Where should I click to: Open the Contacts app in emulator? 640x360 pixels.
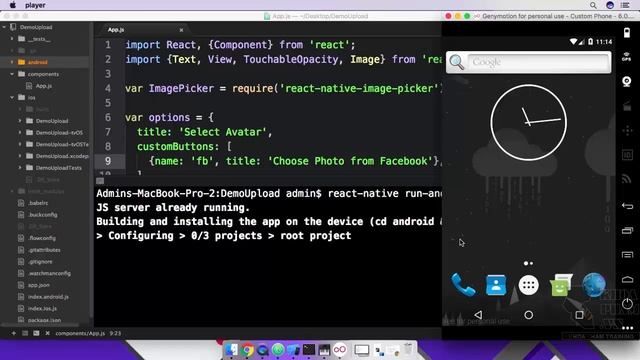[496, 285]
